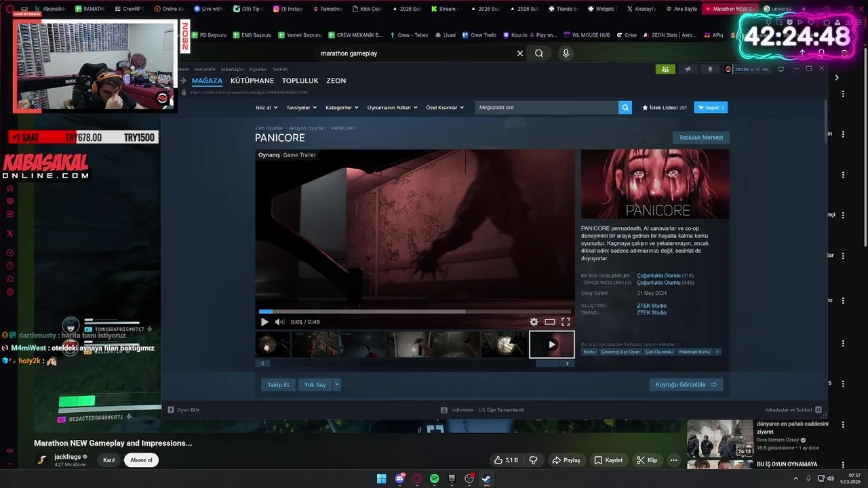Click YouTube voice search microphone

click(x=566, y=54)
